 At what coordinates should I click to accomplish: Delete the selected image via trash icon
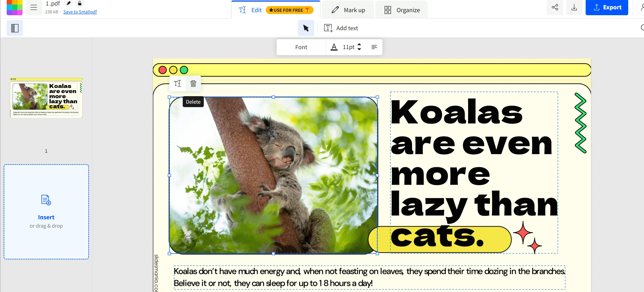[x=193, y=83]
